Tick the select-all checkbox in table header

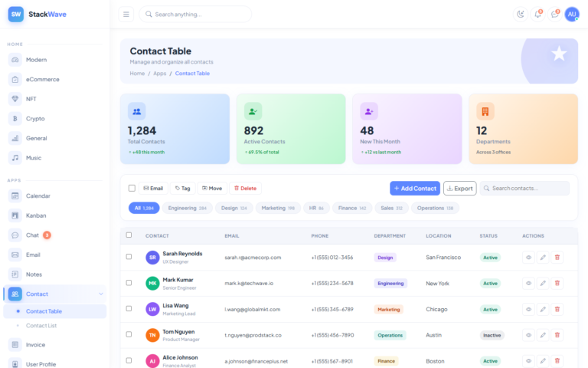(x=129, y=235)
